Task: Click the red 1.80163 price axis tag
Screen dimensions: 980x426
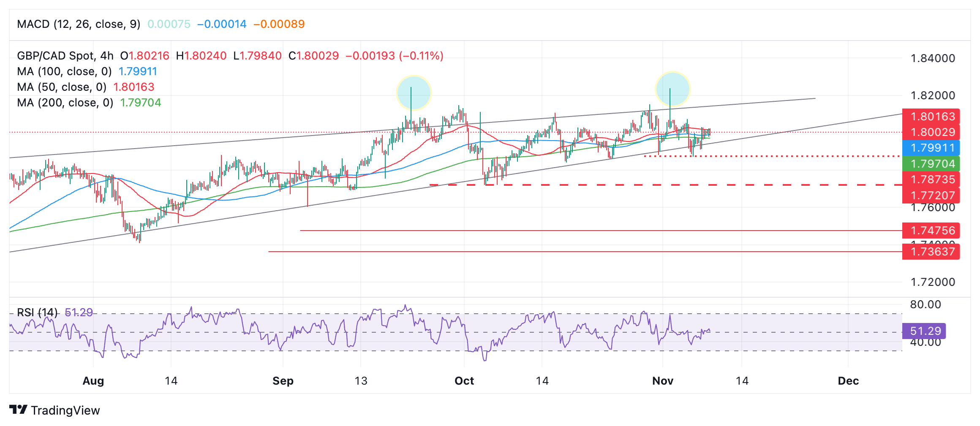Action: coord(931,117)
